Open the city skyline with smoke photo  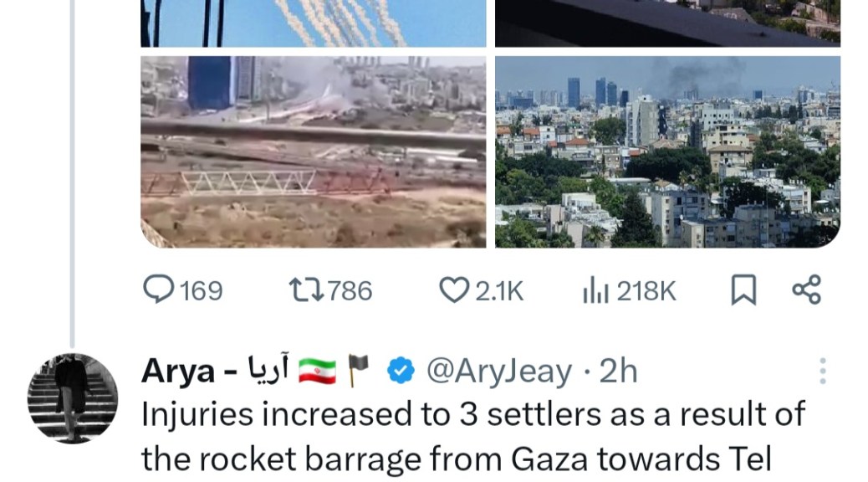coord(667,151)
